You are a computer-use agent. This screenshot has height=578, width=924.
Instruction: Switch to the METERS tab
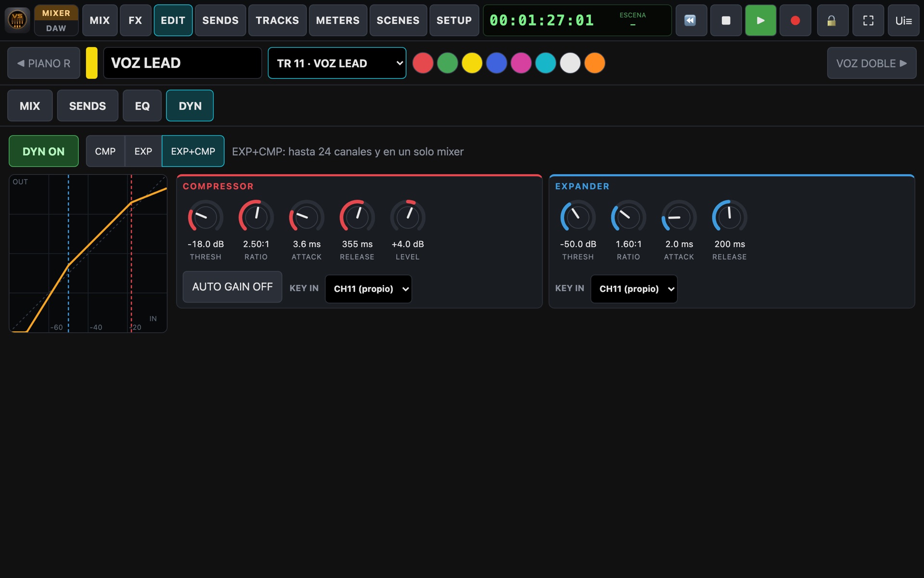pyautogui.click(x=338, y=20)
